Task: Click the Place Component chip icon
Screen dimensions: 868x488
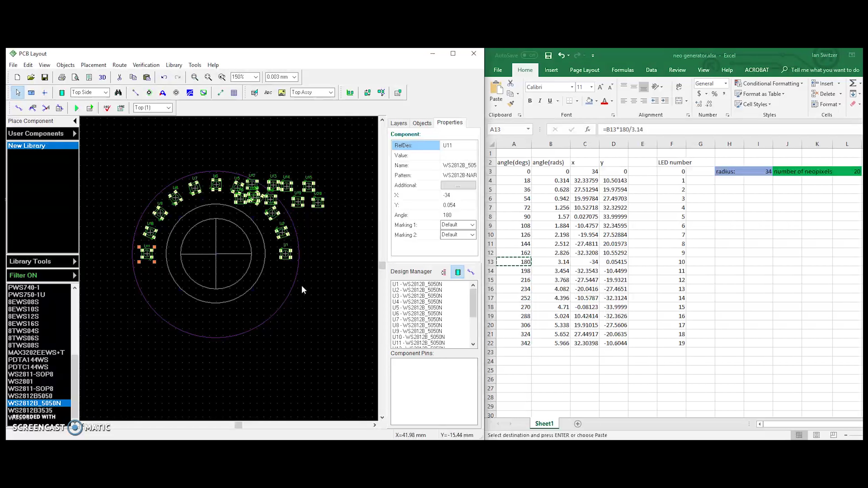Action: [62, 93]
